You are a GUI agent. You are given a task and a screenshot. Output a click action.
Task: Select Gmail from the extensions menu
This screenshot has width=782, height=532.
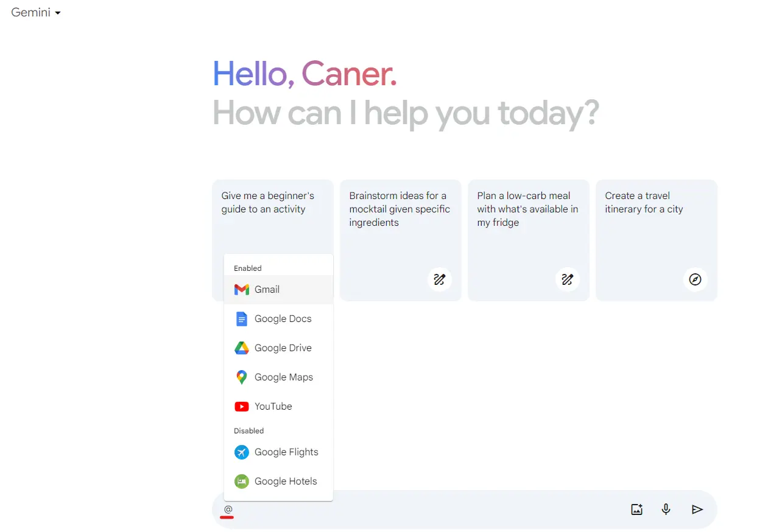(x=278, y=290)
